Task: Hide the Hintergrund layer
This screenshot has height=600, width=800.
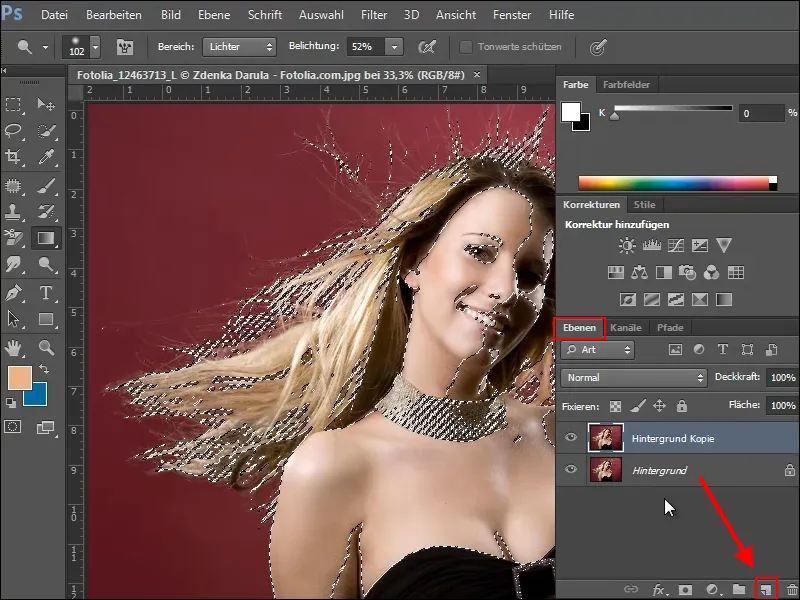Action: tap(571, 469)
